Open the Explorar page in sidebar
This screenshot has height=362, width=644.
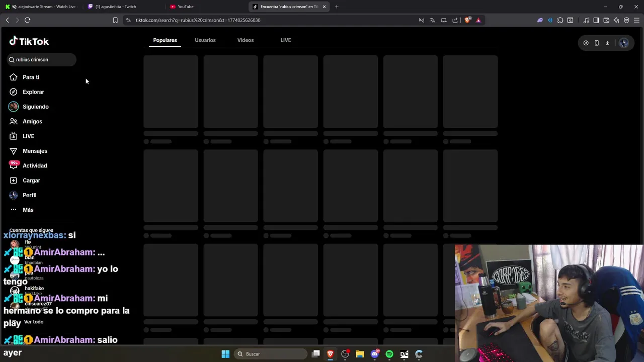(x=27, y=92)
